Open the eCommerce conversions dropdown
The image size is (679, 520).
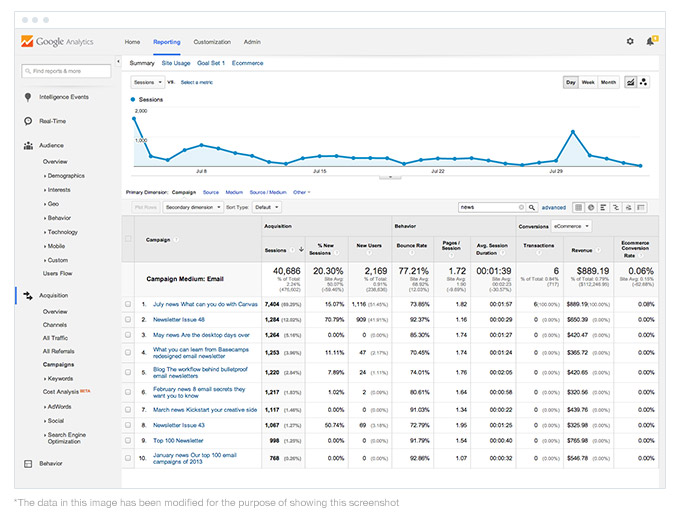(x=571, y=226)
